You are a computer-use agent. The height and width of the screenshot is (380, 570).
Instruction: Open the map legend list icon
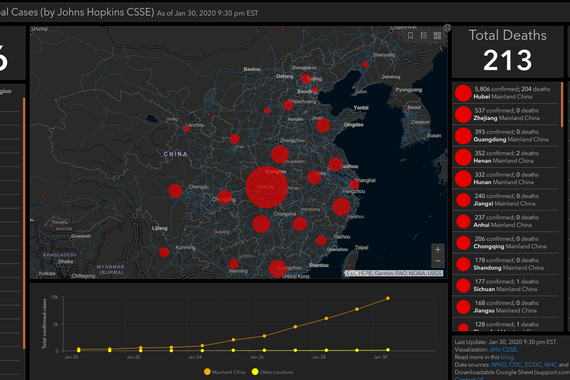click(424, 35)
